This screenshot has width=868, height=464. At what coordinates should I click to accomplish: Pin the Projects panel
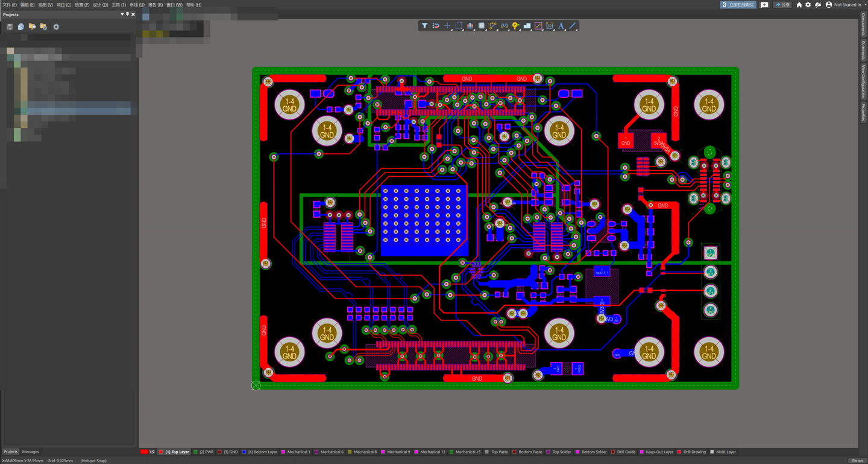tap(127, 14)
